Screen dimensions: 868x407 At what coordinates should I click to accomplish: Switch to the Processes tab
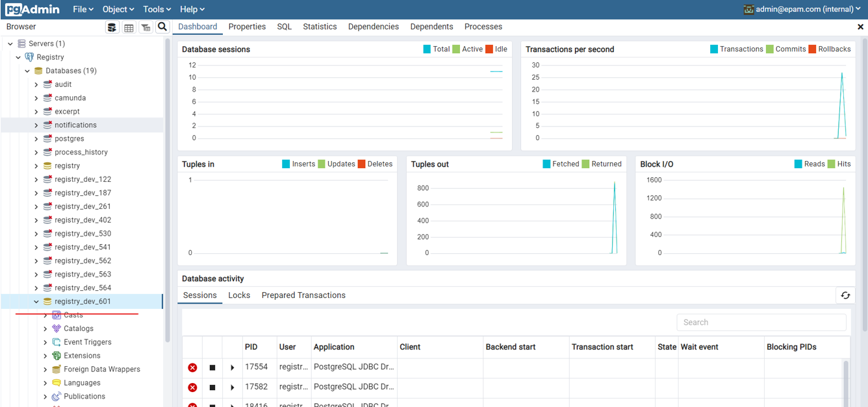pyautogui.click(x=483, y=27)
